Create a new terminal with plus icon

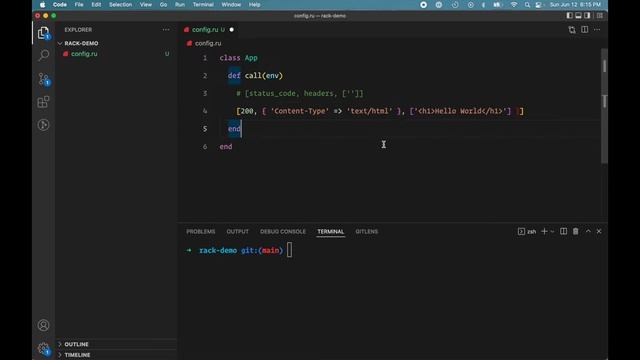click(x=544, y=231)
